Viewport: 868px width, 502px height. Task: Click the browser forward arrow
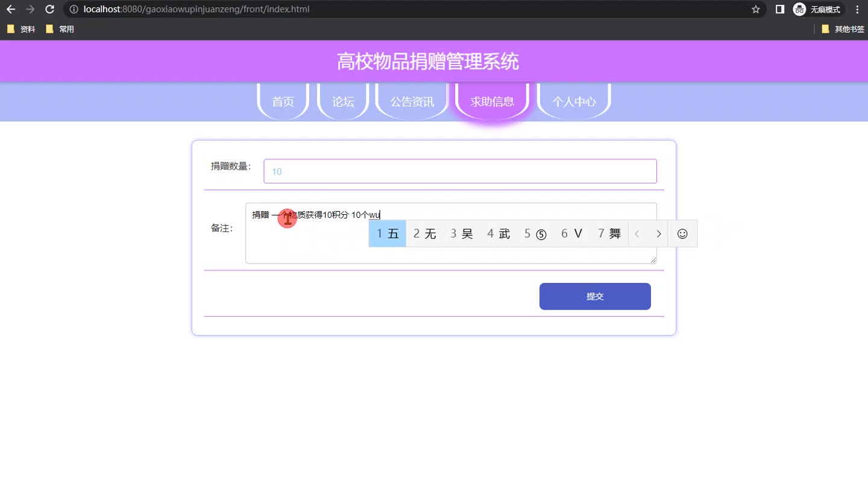point(31,9)
